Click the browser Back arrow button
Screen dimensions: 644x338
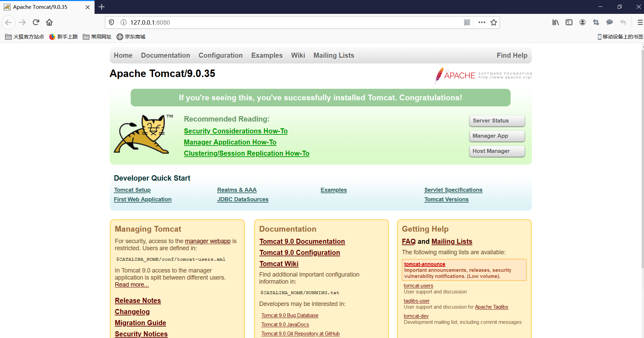tap(8, 22)
